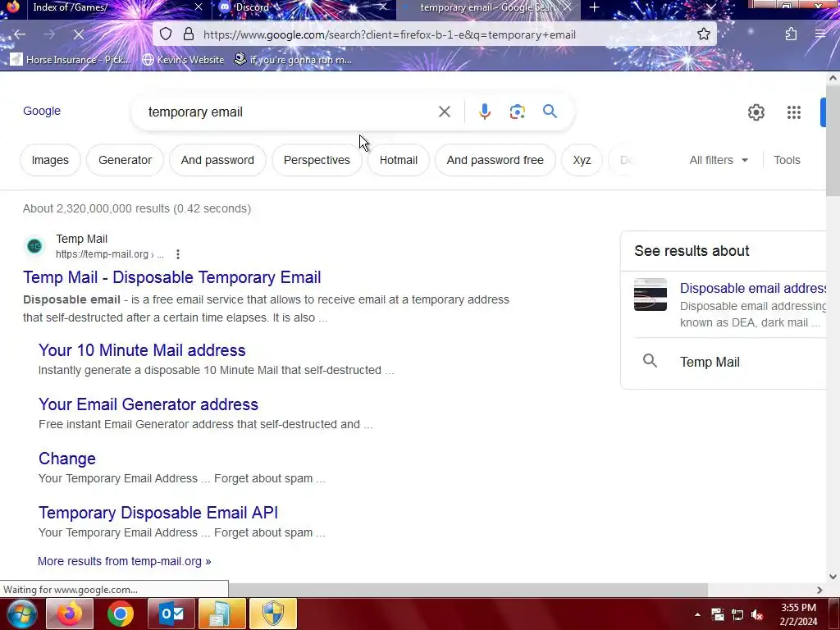Submit search with magnifier icon
This screenshot has height=630, width=840.
click(x=550, y=112)
